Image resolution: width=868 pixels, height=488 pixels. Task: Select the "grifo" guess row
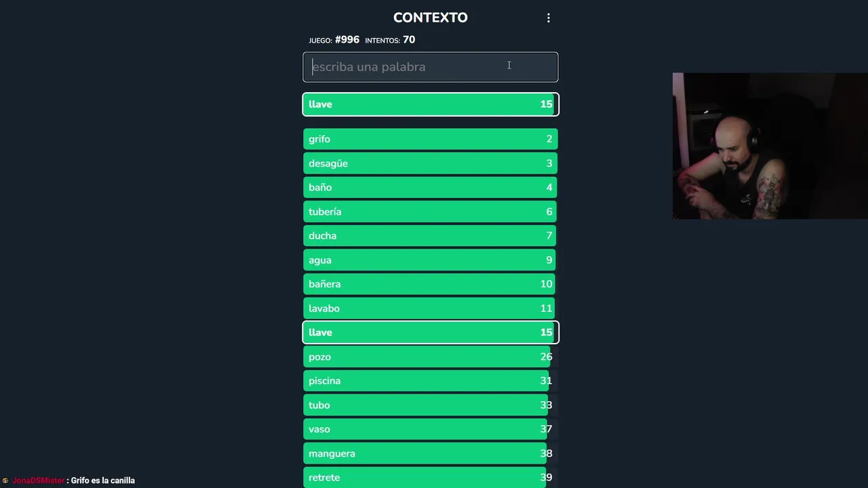(430, 139)
